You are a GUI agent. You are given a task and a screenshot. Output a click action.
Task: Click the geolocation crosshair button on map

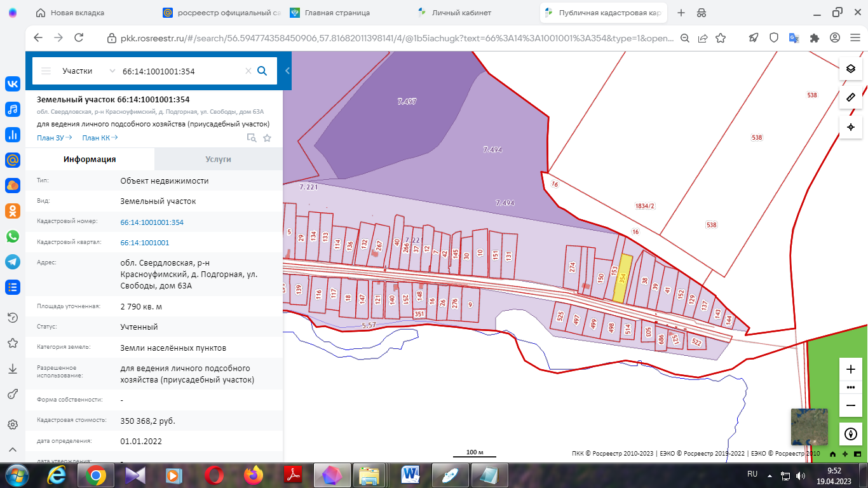851,127
